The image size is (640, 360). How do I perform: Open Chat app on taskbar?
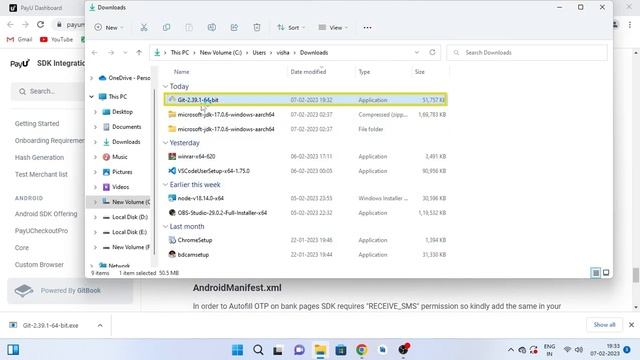299,350
